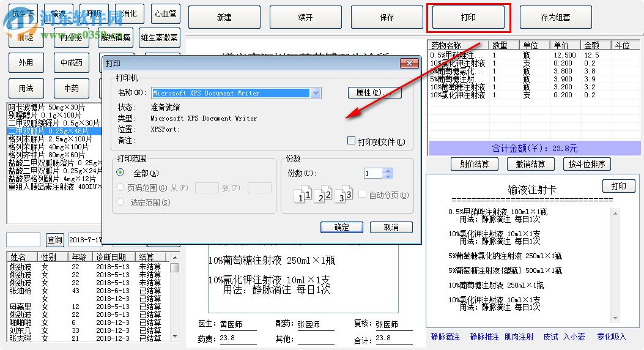Enable 打印到文件 checkbox
Viewport: 644px width, 350px height.
[x=351, y=141]
